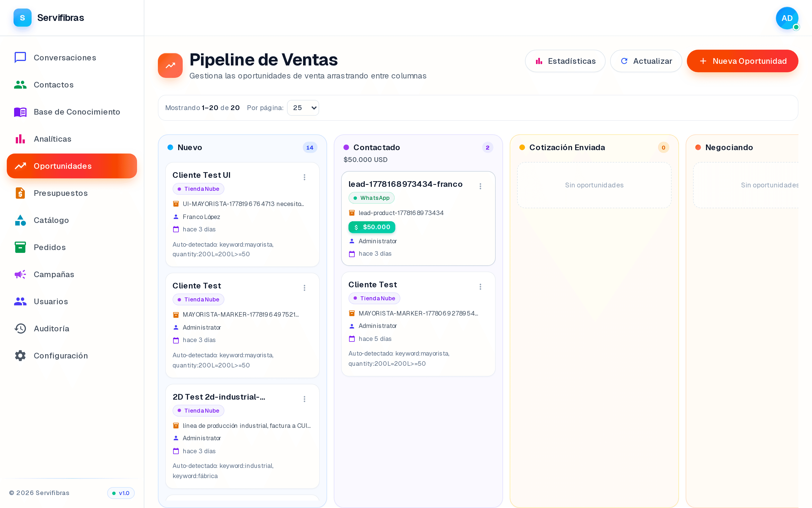
Task: Click the Pedidos box icon
Action: click(x=21, y=247)
